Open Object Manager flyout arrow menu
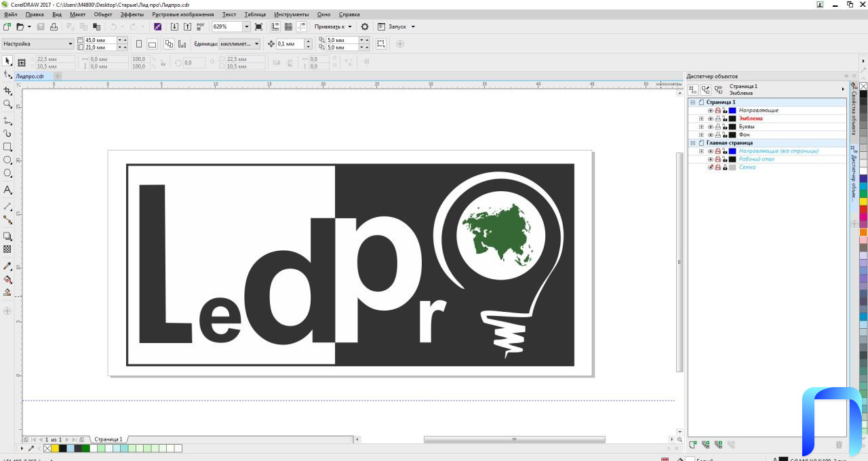 point(843,89)
